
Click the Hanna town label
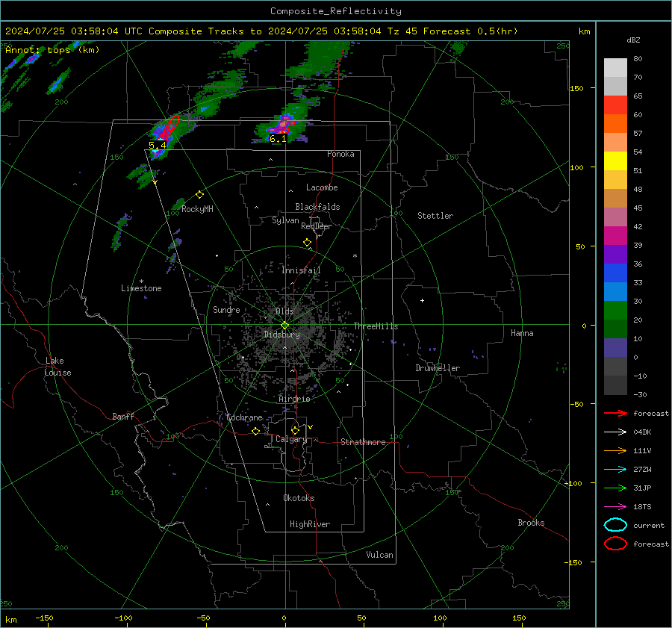pos(522,333)
